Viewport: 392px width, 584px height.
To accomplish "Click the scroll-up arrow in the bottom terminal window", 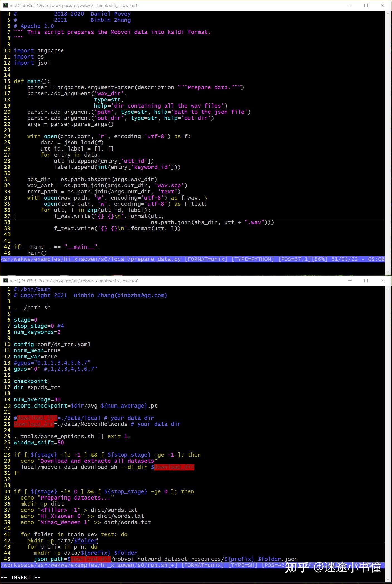I will tap(388, 289).
